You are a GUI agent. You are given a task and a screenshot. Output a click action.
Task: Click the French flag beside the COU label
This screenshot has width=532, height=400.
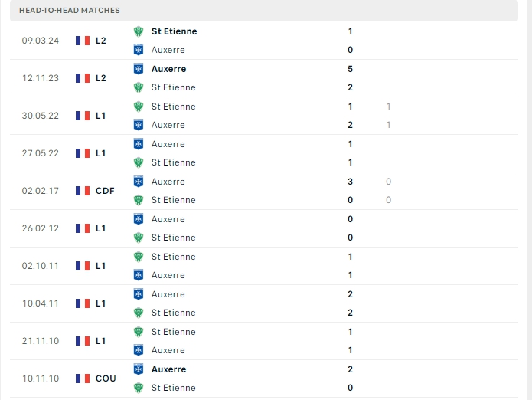[83, 379]
